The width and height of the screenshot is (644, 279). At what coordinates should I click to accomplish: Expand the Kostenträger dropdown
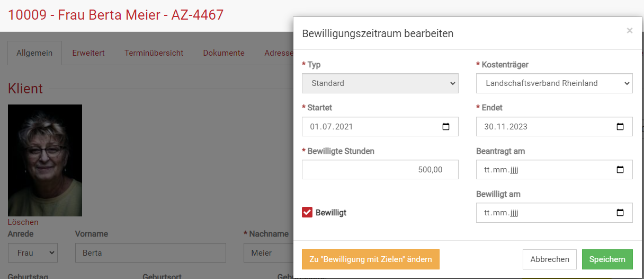(554, 83)
